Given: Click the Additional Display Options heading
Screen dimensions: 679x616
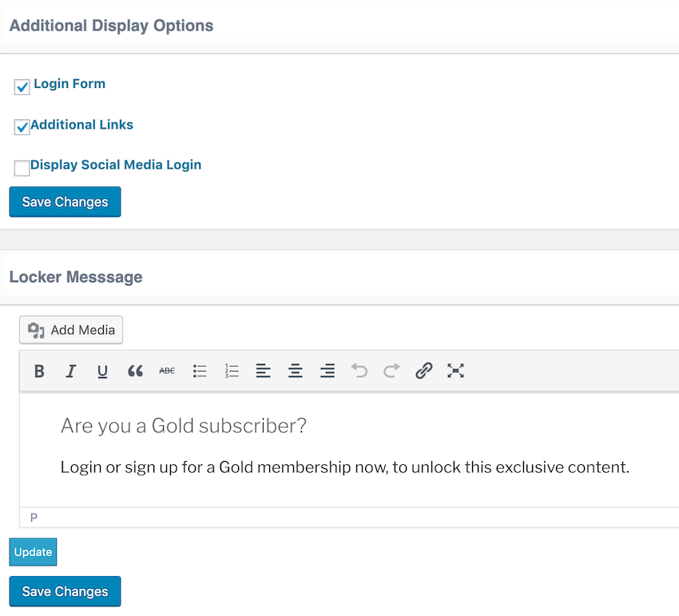Looking at the screenshot, I should click(111, 26).
